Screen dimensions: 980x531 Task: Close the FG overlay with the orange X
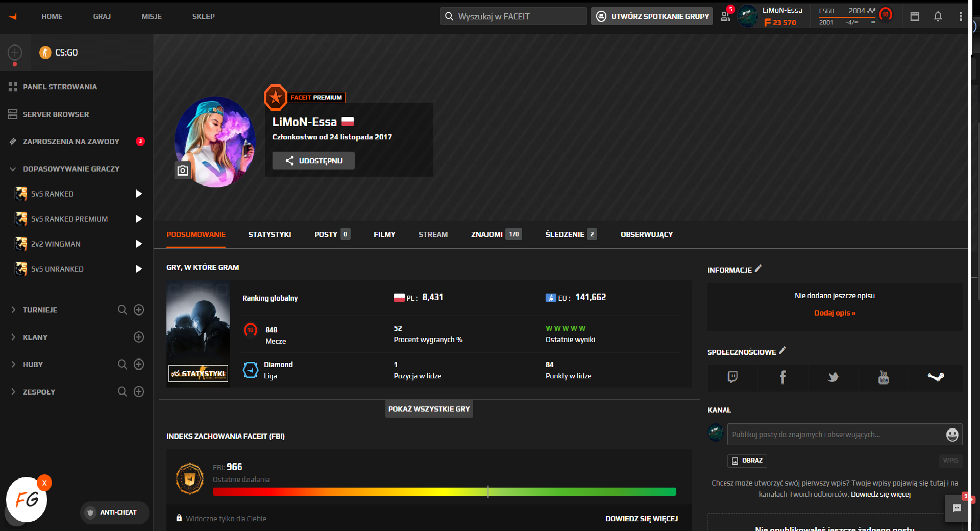[x=44, y=483]
